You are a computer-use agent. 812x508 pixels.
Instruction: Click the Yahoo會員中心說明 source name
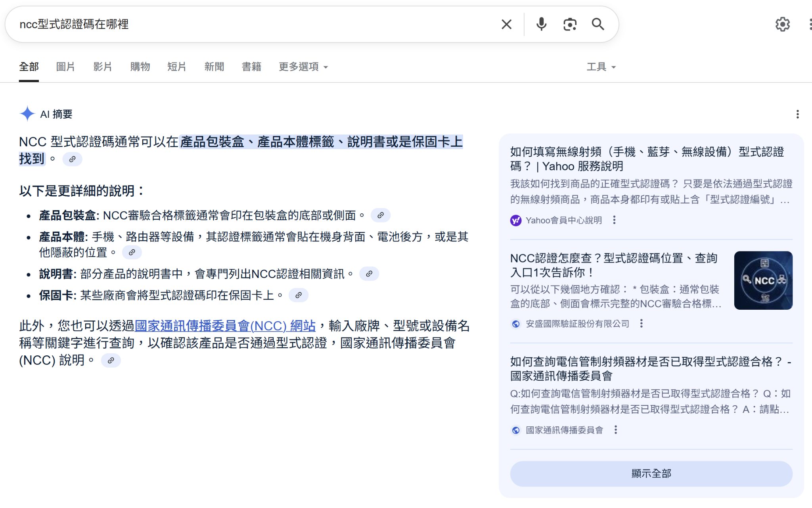pos(563,220)
